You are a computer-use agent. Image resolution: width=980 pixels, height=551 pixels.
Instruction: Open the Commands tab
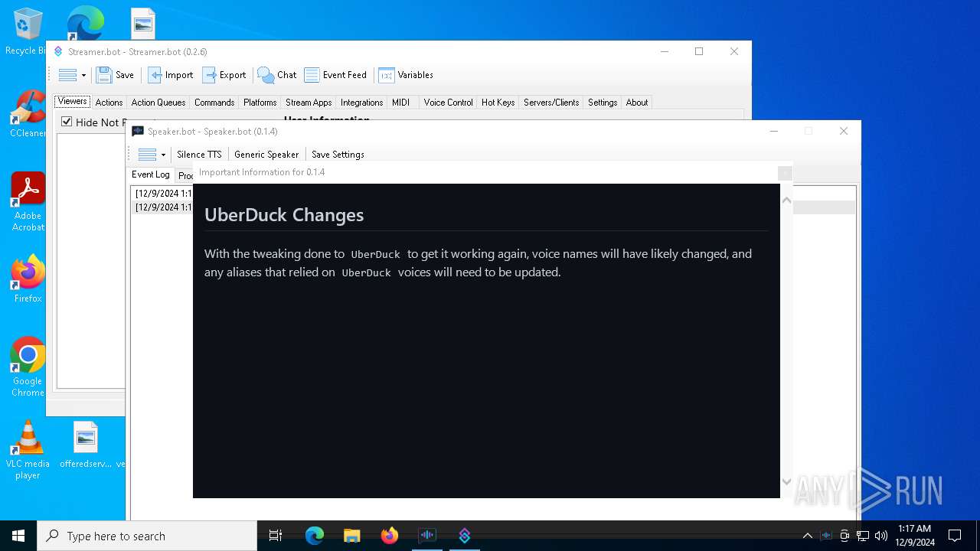214,103
